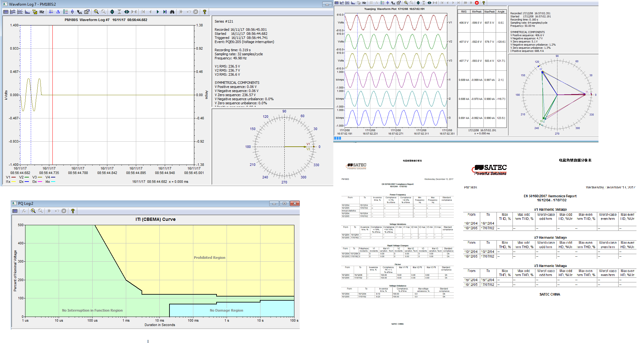Toggle legend list icon in Yuanjing Waveform Plot toolbar
The height and width of the screenshot is (343, 644).
pos(382,3)
